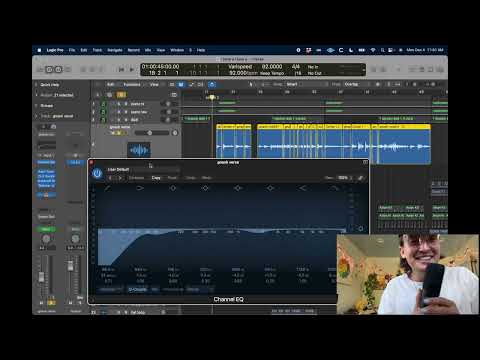The height and width of the screenshot is (360, 480).
Task: Click the Go to Beginning transport button
Action: 121,70
